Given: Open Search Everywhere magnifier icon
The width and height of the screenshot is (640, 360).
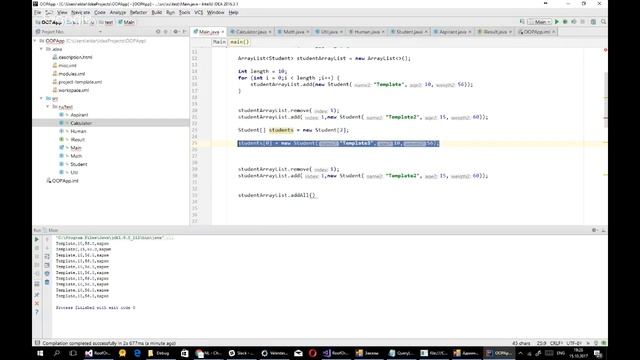Looking at the screenshot, I should point(603,22).
